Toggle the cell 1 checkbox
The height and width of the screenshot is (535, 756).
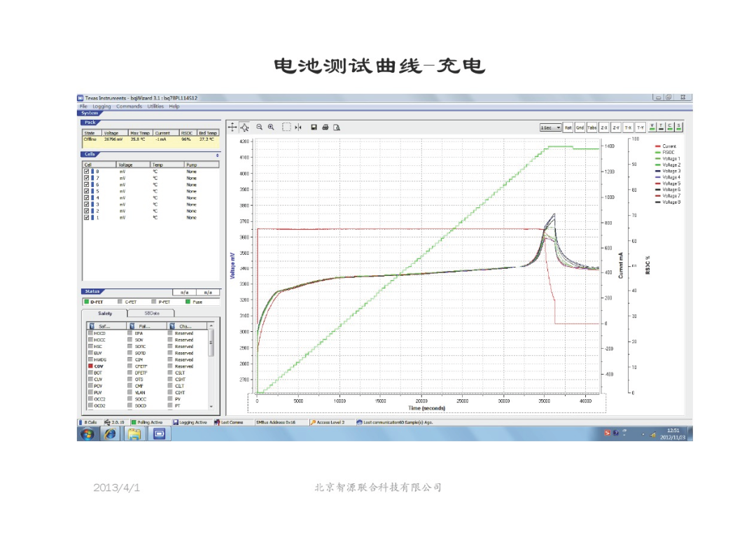coord(87,218)
